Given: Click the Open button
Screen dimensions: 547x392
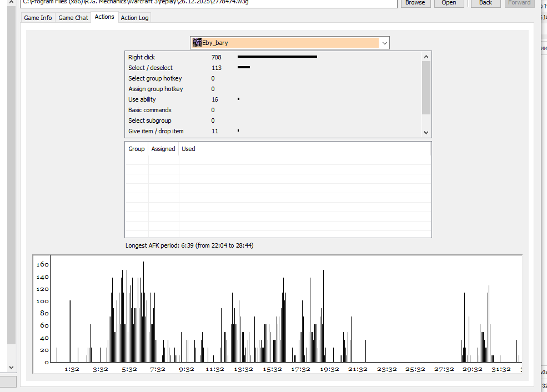Looking at the screenshot, I should click(449, 3).
